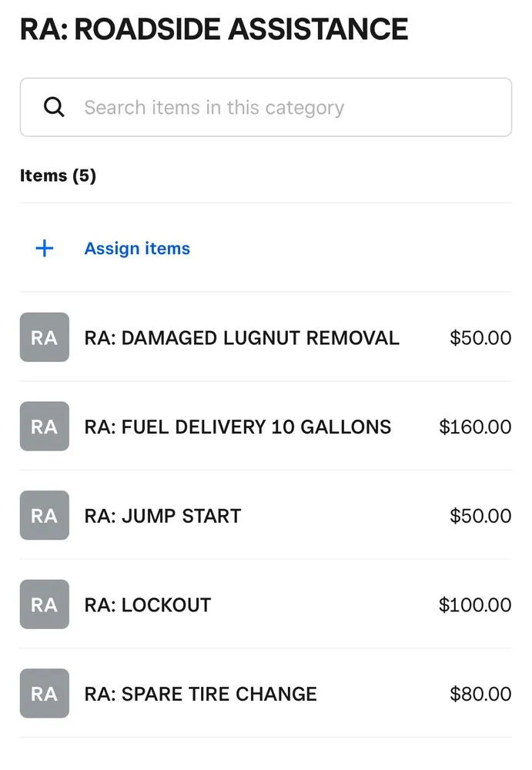This screenshot has height=770, width=532.
Task: Click the plus icon beside Assign items
Action: pos(45,248)
